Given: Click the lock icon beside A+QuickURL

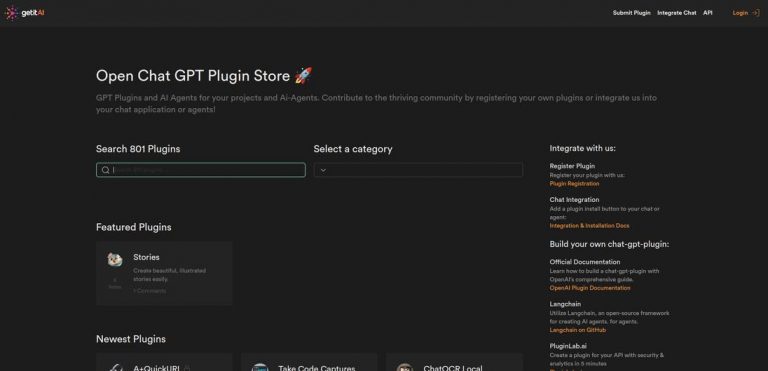Looking at the screenshot, I should tap(188, 368).
